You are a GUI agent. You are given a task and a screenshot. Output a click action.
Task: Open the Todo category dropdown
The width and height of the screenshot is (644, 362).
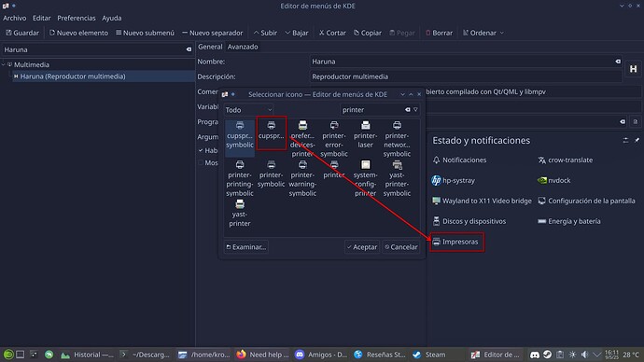(x=248, y=109)
